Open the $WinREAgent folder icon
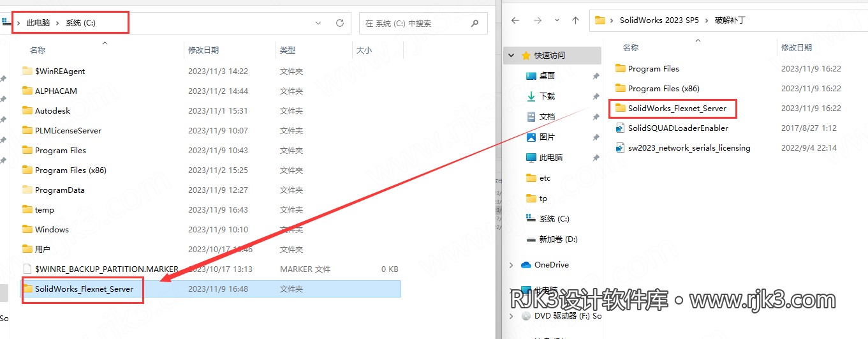This screenshot has width=868, height=339. point(27,71)
